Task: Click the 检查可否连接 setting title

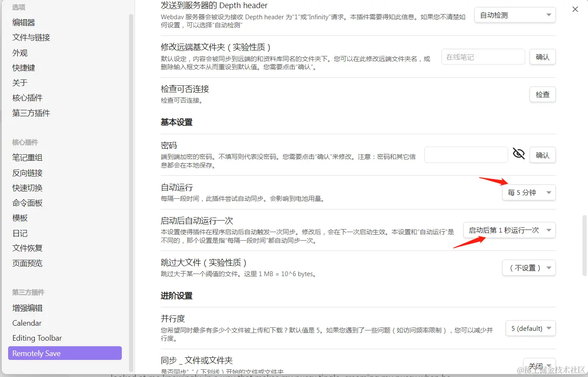Action: pos(185,89)
